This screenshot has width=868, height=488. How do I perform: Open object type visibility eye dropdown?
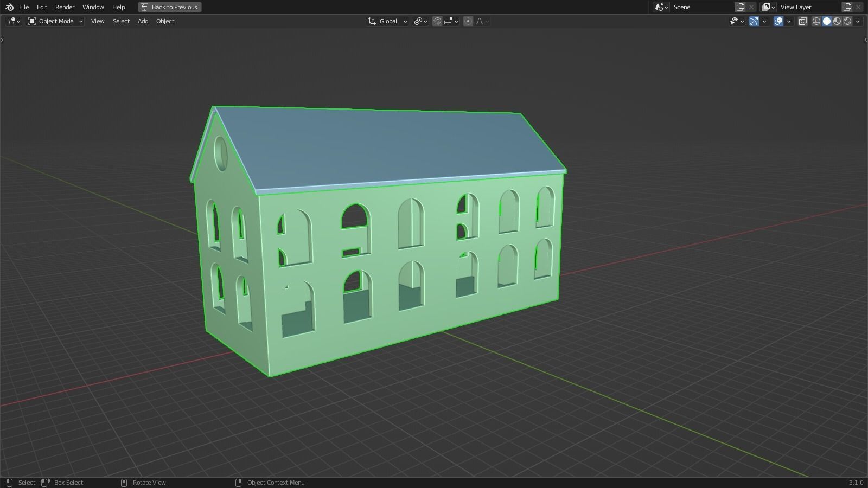click(x=737, y=21)
